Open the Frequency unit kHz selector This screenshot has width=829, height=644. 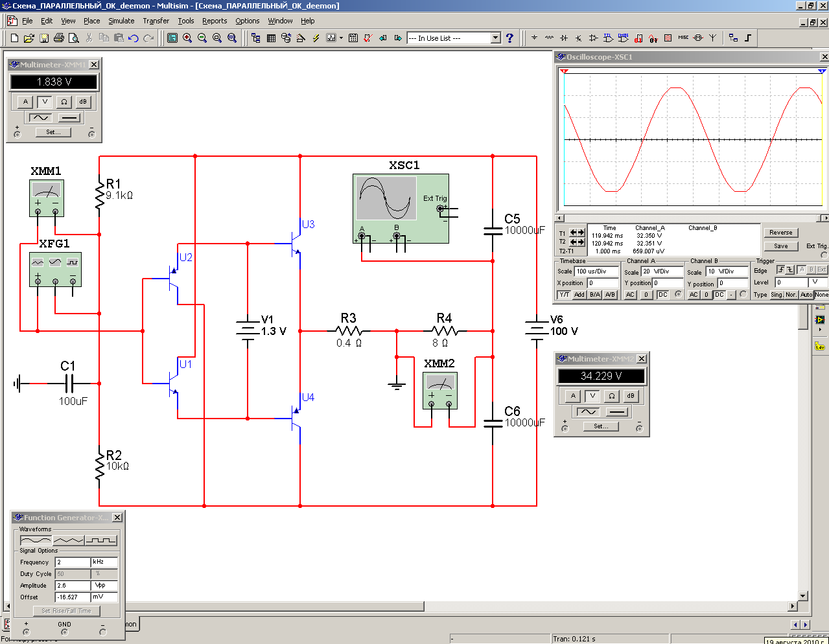tap(104, 562)
